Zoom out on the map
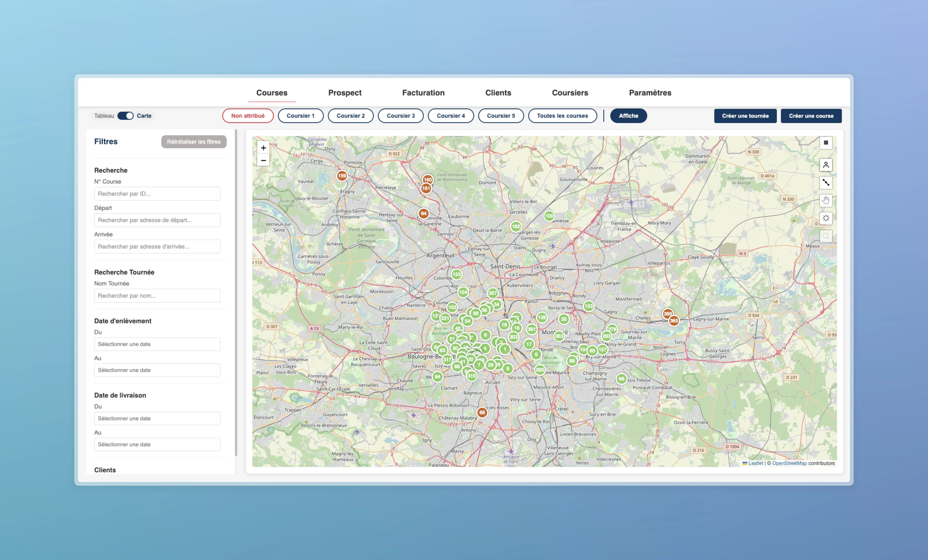 click(x=263, y=160)
